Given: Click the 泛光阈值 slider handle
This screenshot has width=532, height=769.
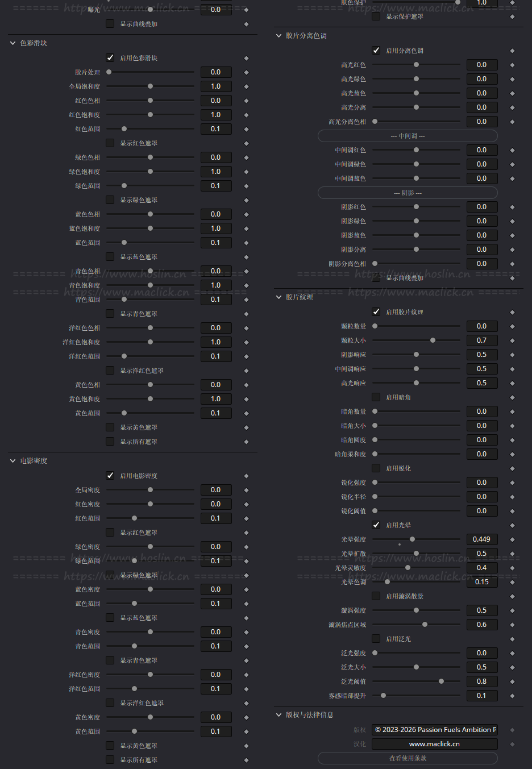Looking at the screenshot, I should pos(441,681).
